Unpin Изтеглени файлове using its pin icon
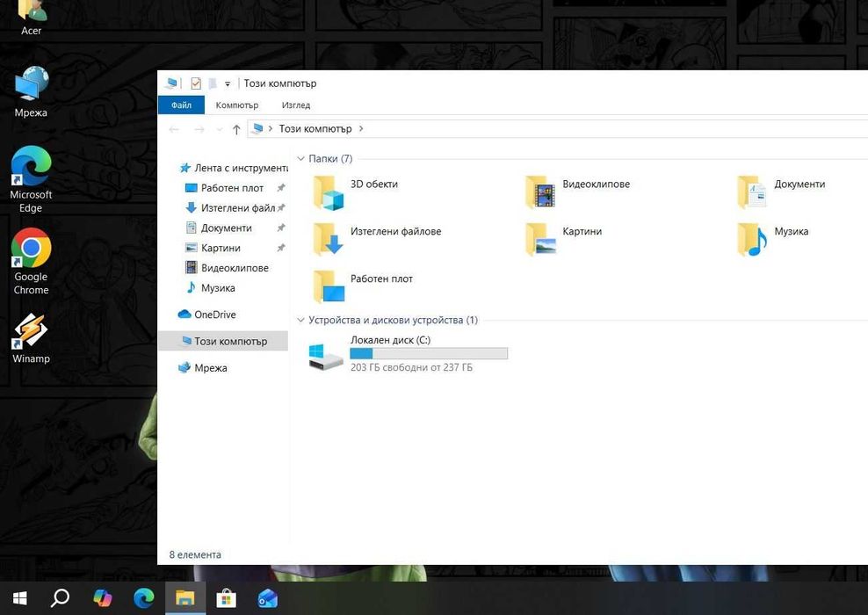 pyautogui.click(x=281, y=208)
